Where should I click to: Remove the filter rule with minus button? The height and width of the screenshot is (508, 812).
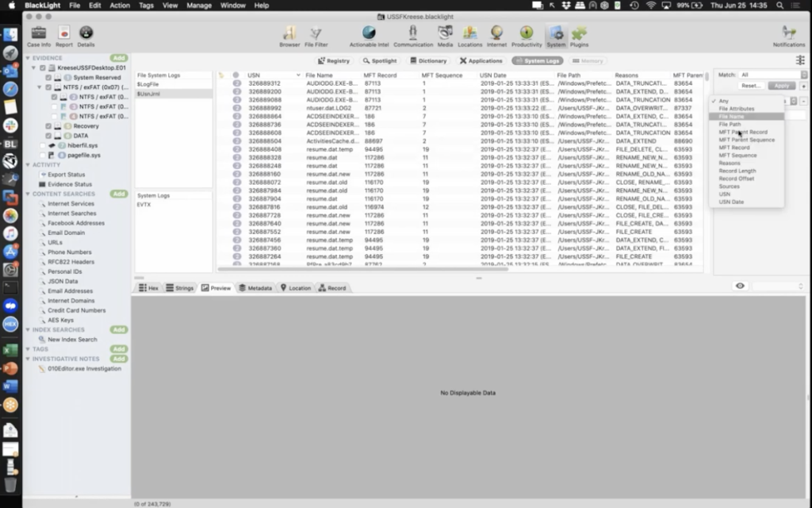point(804,101)
